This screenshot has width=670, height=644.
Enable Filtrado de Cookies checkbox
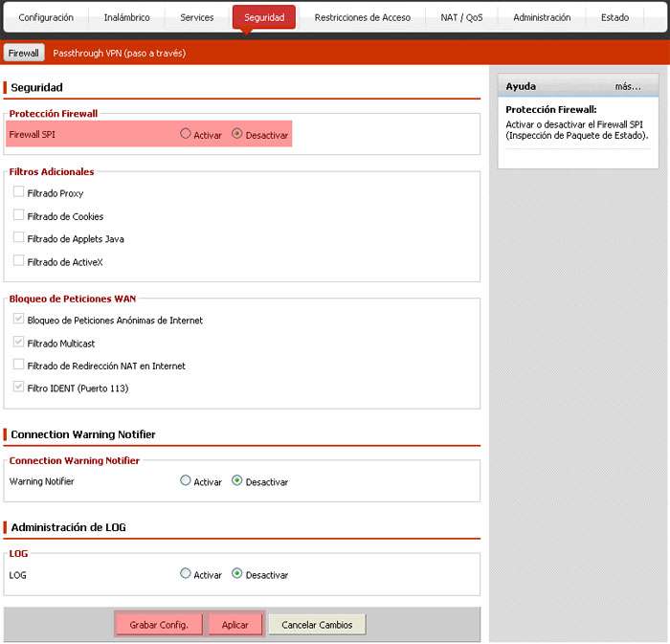(19, 215)
